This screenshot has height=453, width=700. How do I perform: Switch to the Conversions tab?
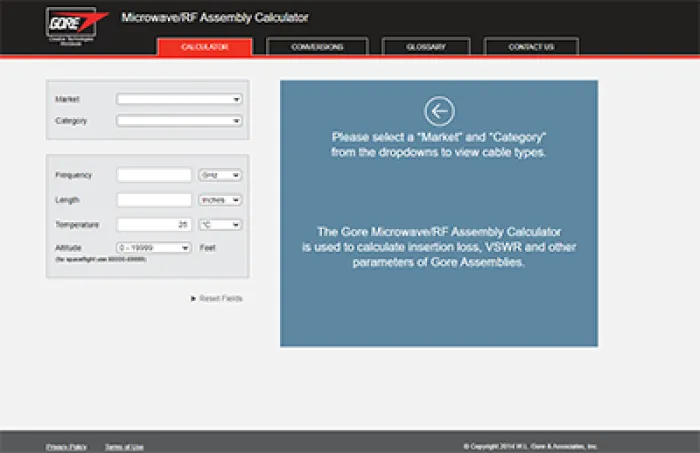317,47
